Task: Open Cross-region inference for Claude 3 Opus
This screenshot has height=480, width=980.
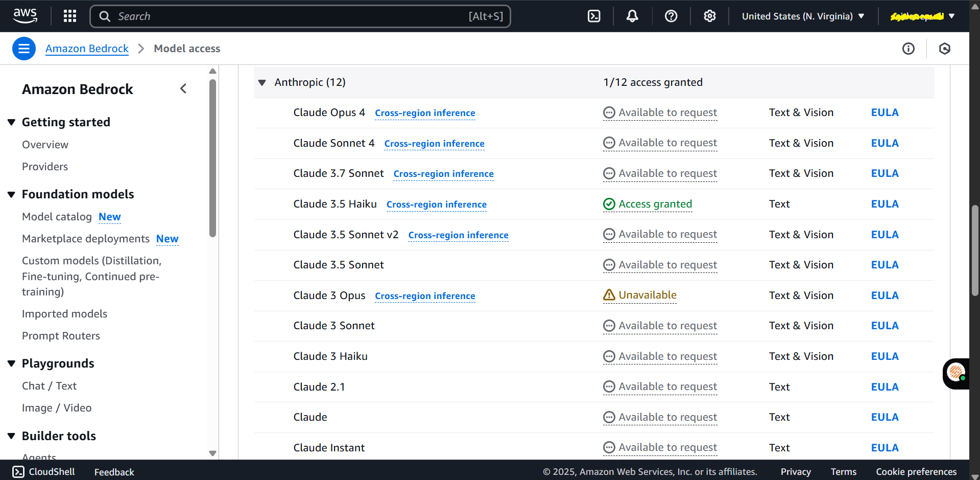Action: [x=425, y=296]
